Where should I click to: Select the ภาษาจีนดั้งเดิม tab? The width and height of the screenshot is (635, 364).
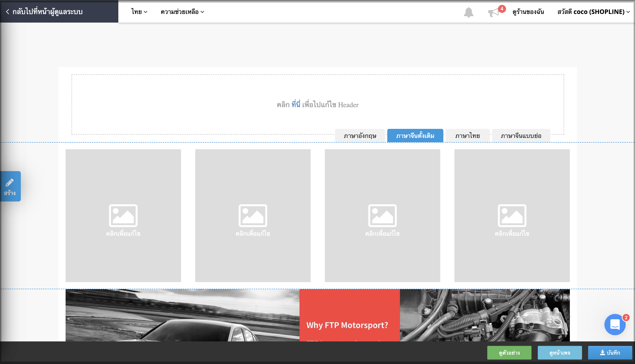click(415, 136)
